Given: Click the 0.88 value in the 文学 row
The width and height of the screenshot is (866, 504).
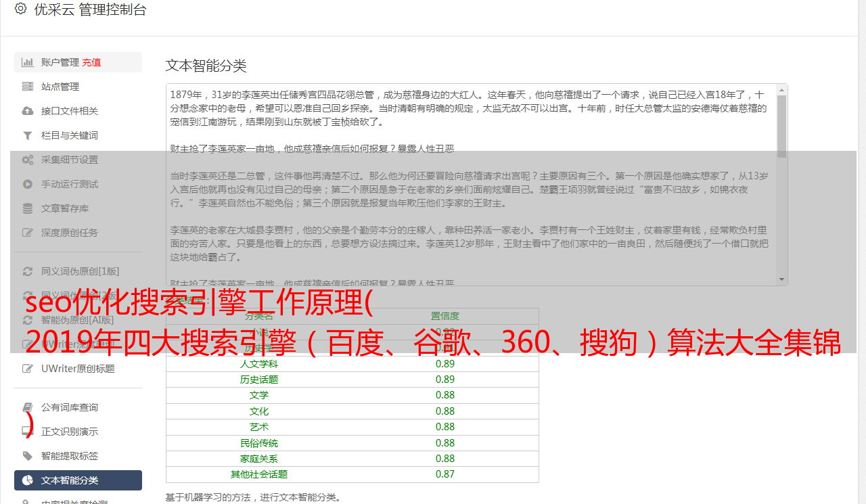Looking at the screenshot, I should tap(445, 395).
